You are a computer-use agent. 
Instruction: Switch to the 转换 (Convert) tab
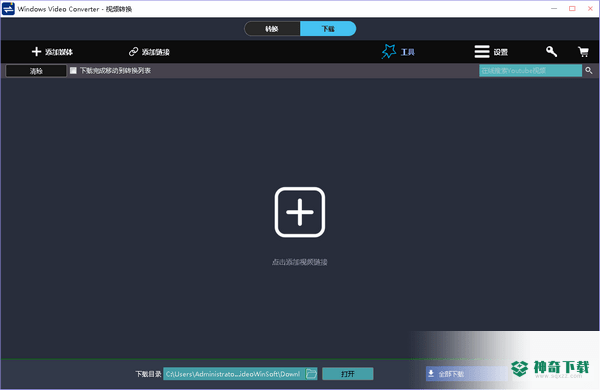[272, 29]
